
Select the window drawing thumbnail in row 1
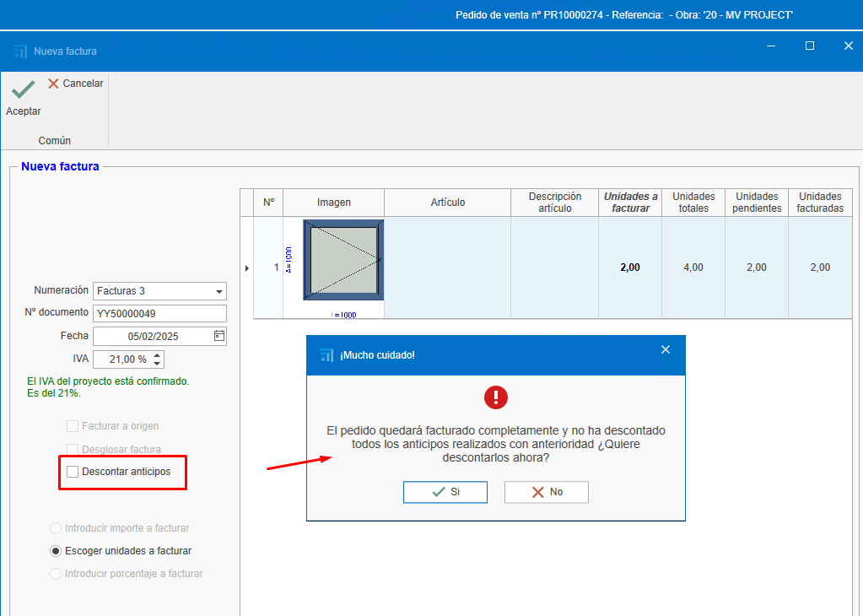[x=343, y=260]
